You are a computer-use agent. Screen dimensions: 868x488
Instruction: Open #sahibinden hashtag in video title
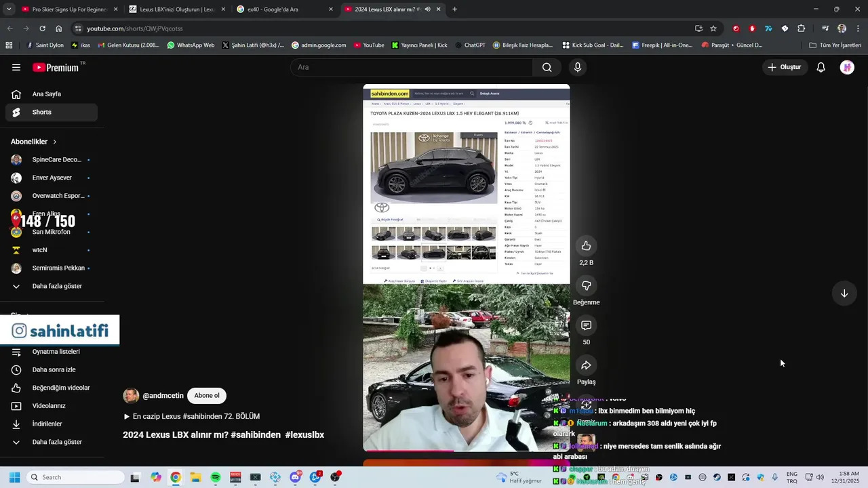pos(256,435)
